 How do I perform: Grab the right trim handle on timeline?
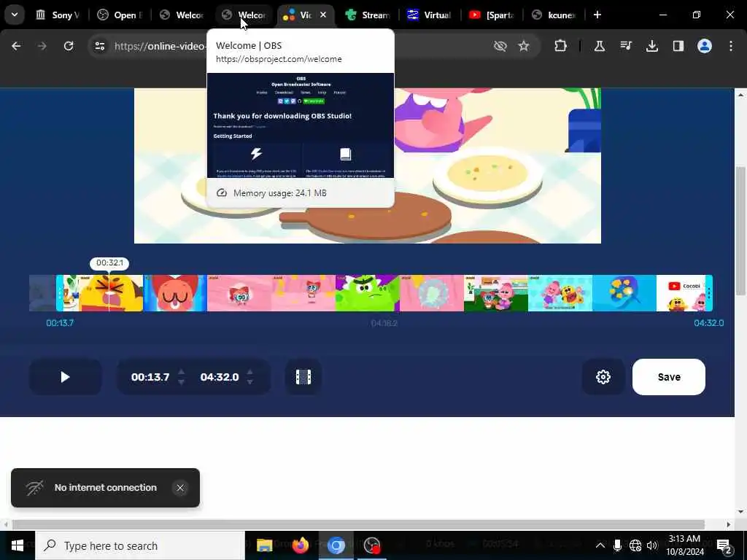[709, 293]
